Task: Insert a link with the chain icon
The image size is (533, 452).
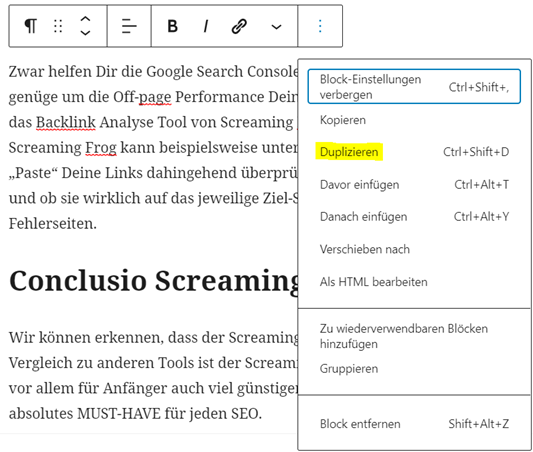Action: [239, 26]
